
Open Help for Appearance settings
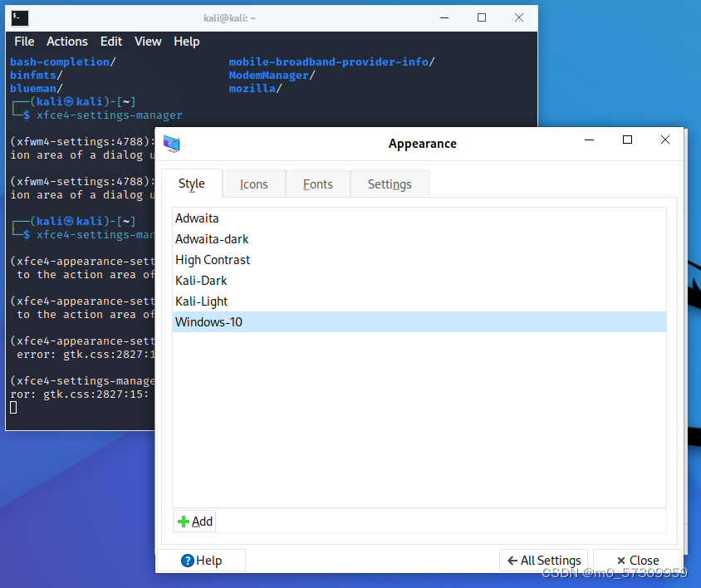(x=201, y=561)
